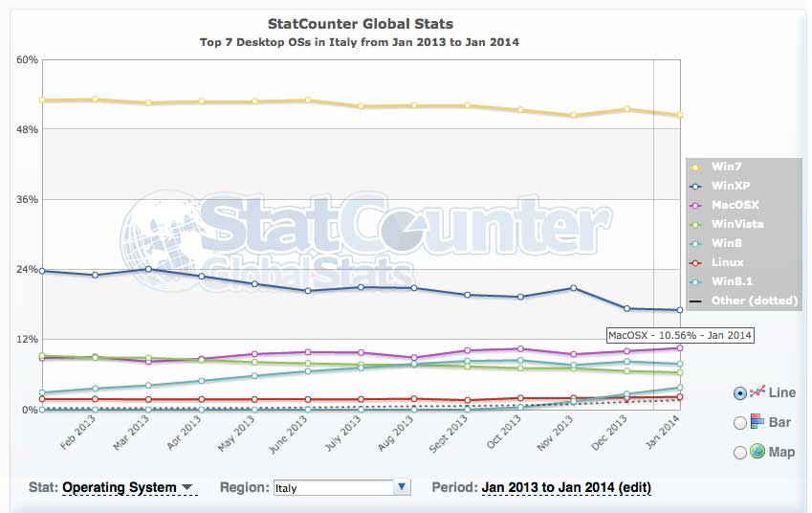Edit the Jan 2013 to Jan 2014 period

tap(566, 487)
